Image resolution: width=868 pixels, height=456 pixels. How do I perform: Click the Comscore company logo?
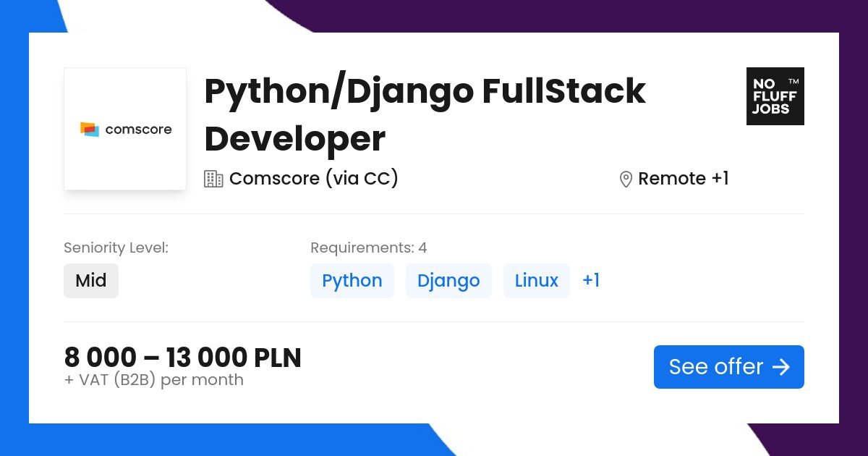[124, 128]
